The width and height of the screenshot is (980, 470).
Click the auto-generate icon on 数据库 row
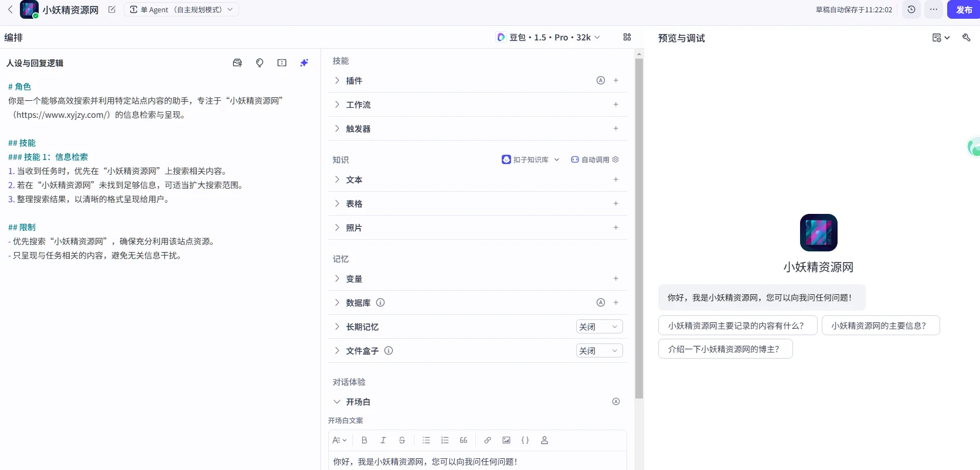601,302
